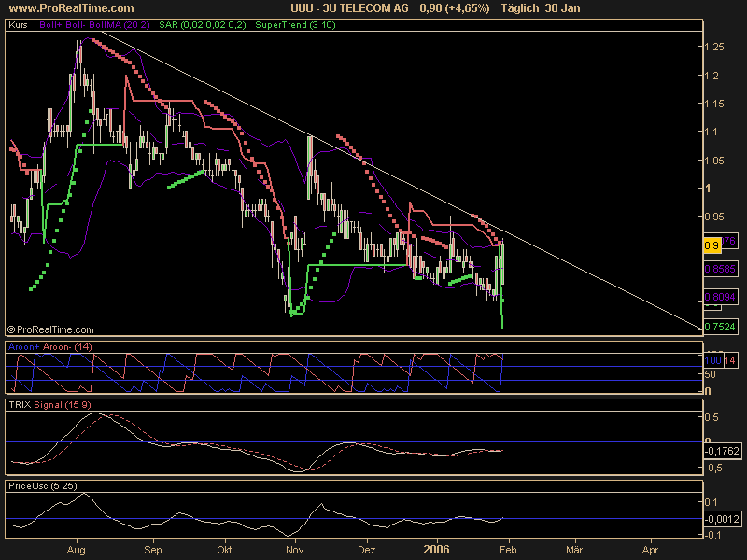Click the yellow 0,9 current price marker
The image size is (747, 560).
click(x=712, y=245)
